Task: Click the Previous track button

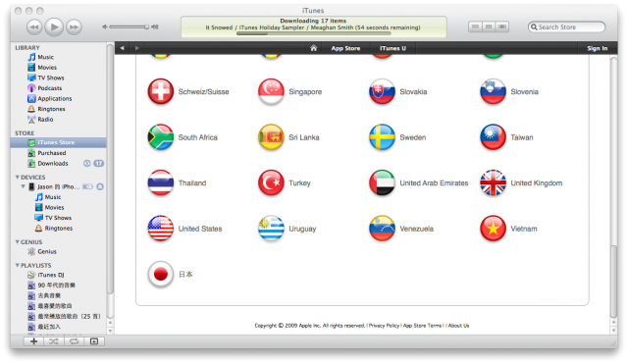Action: [34, 27]
